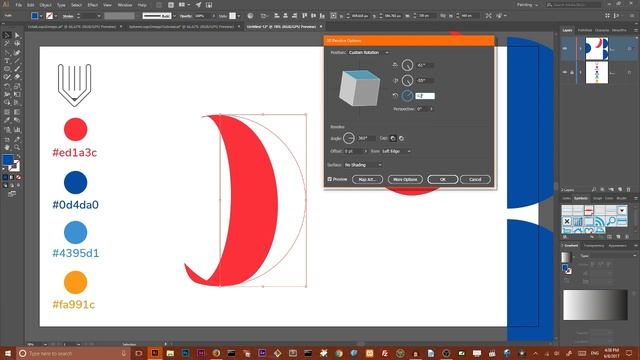Open the fill swatch dropdown arrow

coord(41,16)
